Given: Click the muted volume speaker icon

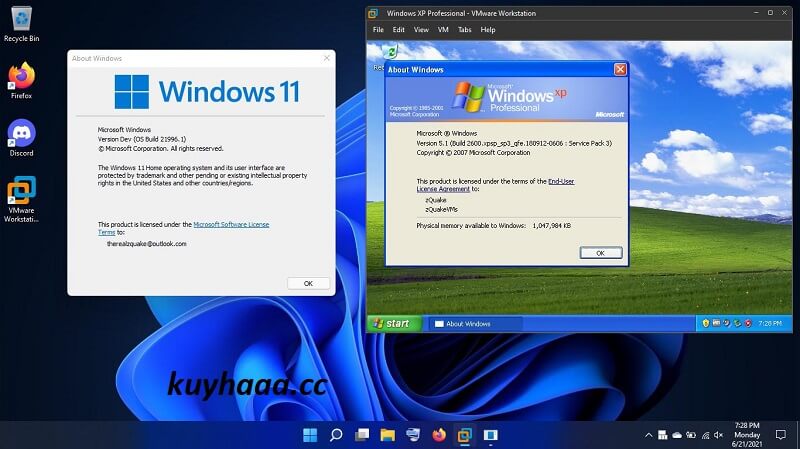Looking at the screenshot, I should pyautogui.click(x=718, y=435).
